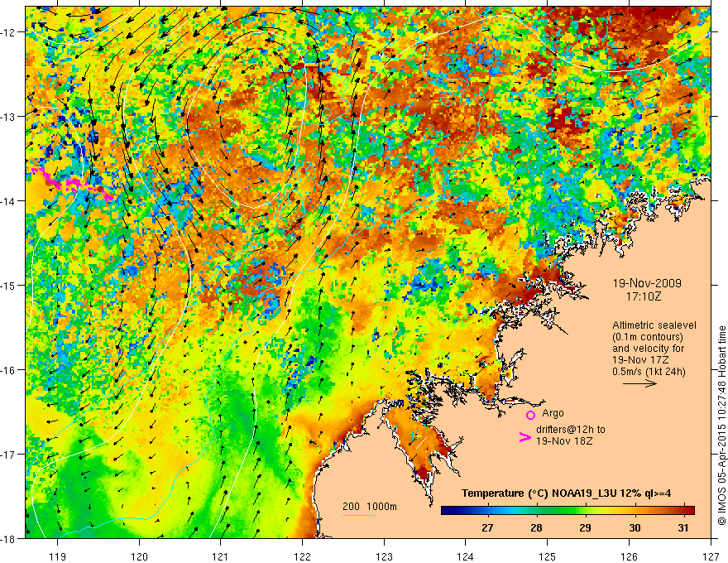Click the cyan 200m isobath legend line

tap(358, 515)
